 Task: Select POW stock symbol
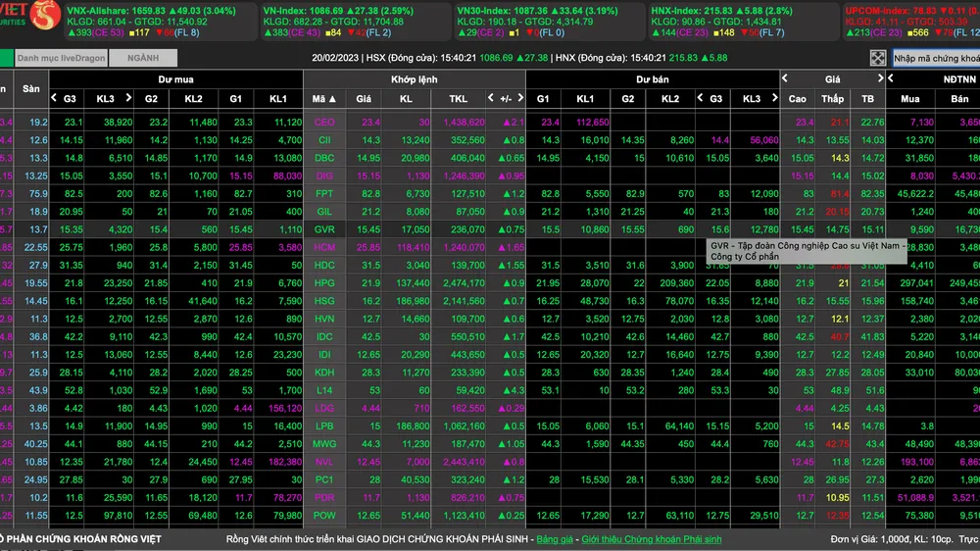[324, 516]
